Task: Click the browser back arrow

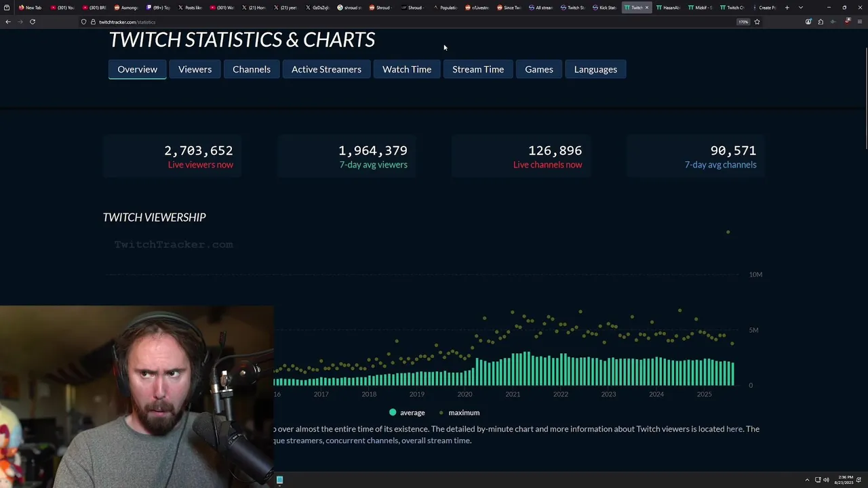Action: click(x=8, y=22)
